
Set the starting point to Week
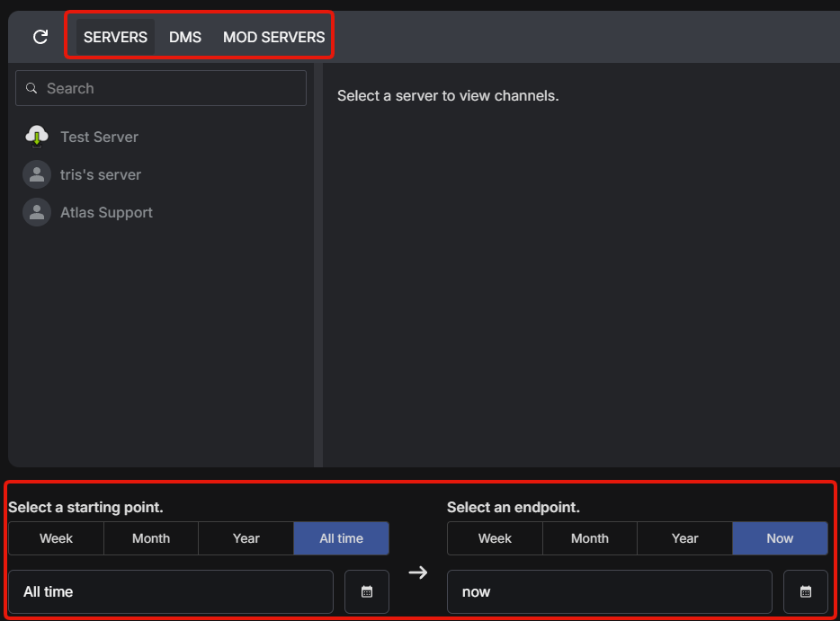coord(56,538)
